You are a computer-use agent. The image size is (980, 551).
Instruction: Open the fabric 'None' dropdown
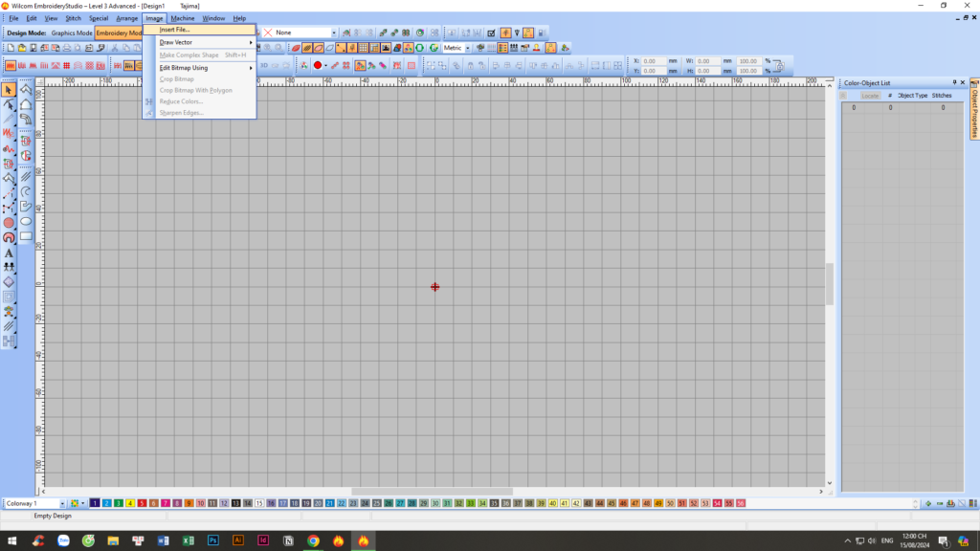click(x=334, y=33)
